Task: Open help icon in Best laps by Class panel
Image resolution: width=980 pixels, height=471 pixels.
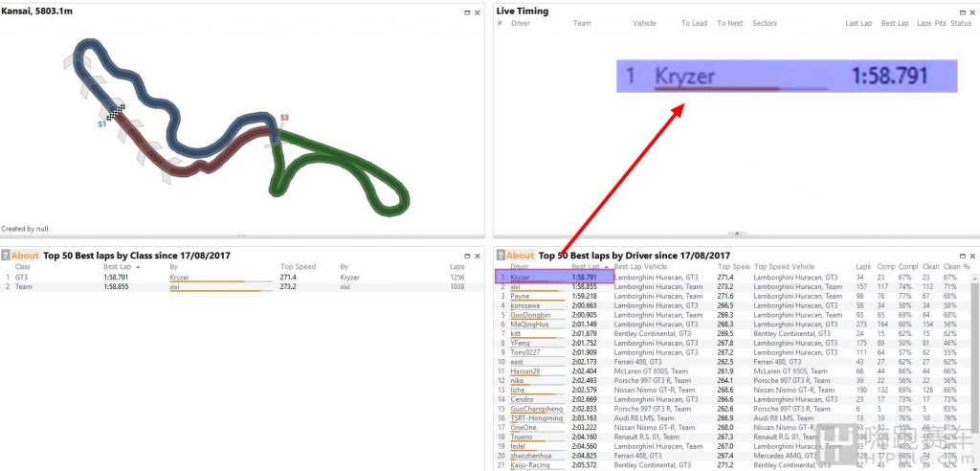Action: pos(5,256)
